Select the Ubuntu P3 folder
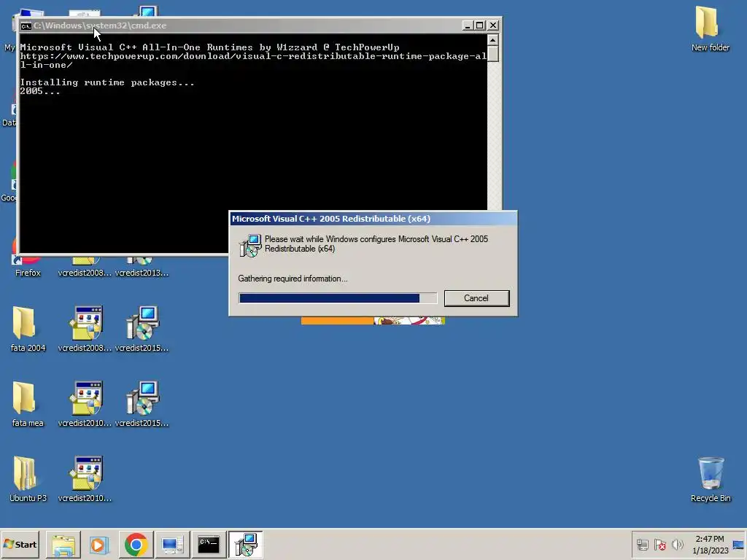 pos(28,479)
